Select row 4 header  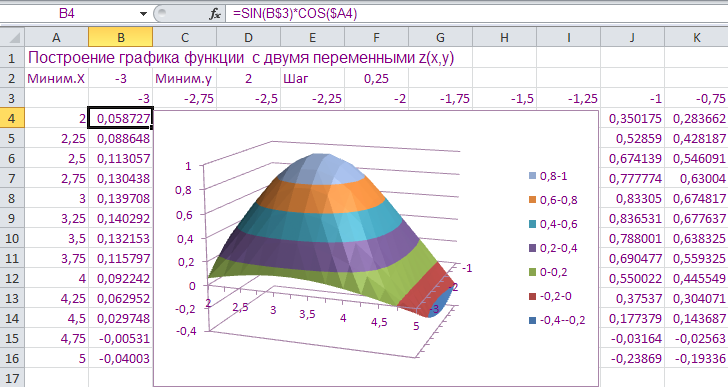pos(12,118)
